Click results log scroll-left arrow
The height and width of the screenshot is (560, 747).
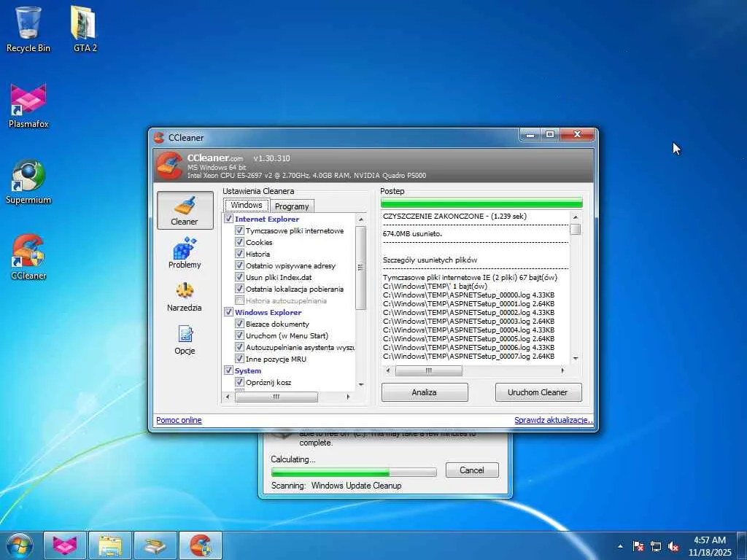click(x=388, y=370)
